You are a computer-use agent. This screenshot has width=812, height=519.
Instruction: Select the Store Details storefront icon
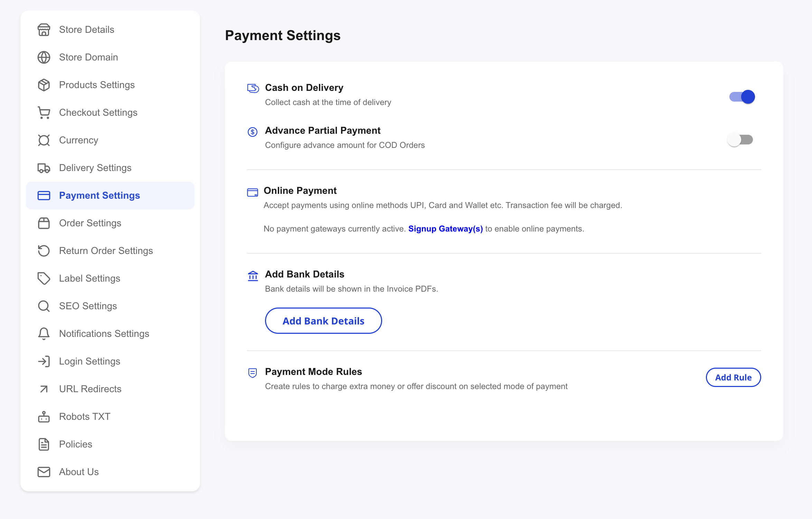pos(44,30)
